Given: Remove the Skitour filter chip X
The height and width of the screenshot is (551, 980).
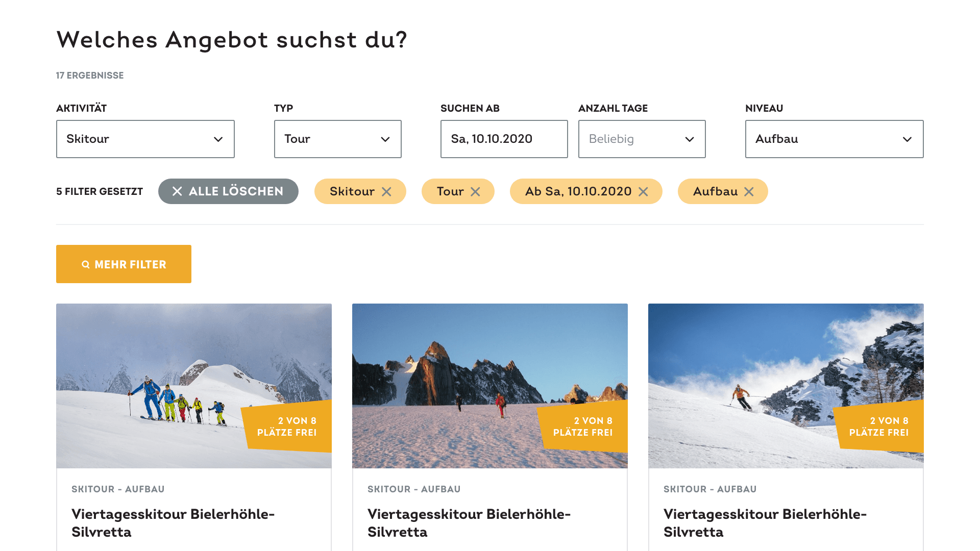Looking at the screenshot, I should [386, 192].
